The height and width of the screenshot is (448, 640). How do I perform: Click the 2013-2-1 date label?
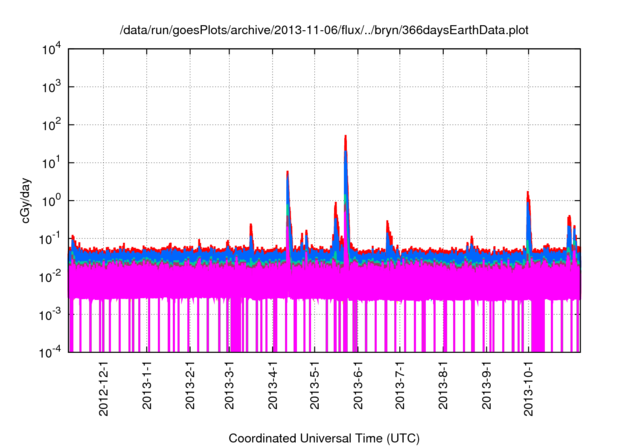pyautogui.click(x=190, y=385)
